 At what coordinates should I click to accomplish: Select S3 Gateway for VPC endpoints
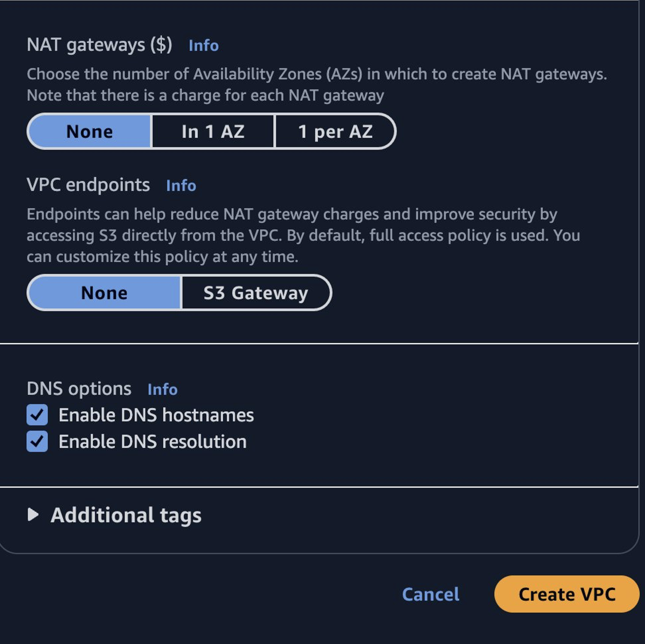pos(256,293)
